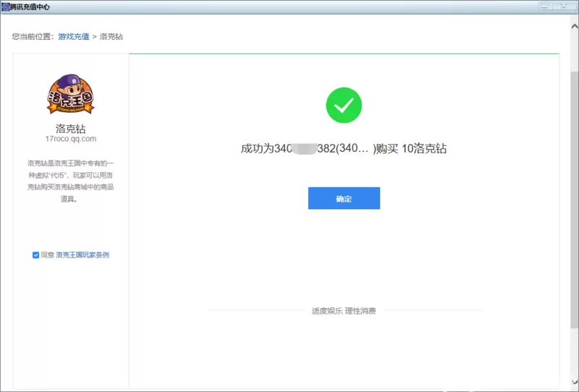Screen dimensions: 579x392
Task: Open the 游戏充值 breadcrumb link
Action: (74, 37)
